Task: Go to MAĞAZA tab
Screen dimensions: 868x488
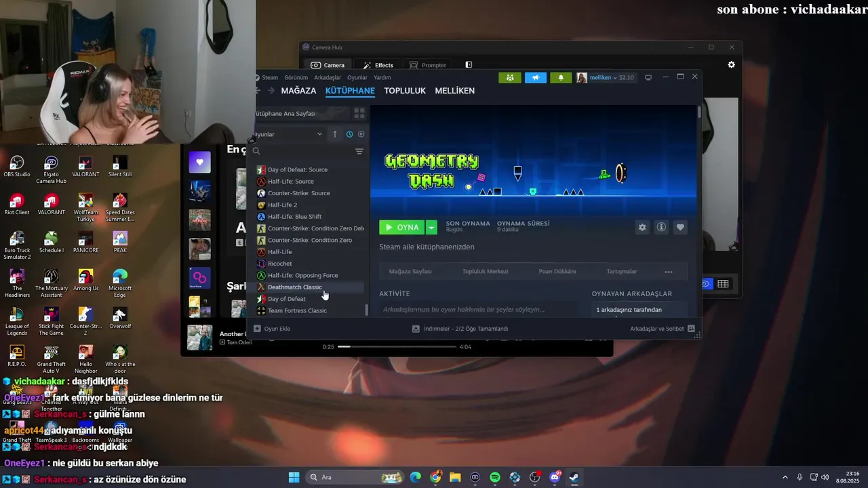Action: 298,90
